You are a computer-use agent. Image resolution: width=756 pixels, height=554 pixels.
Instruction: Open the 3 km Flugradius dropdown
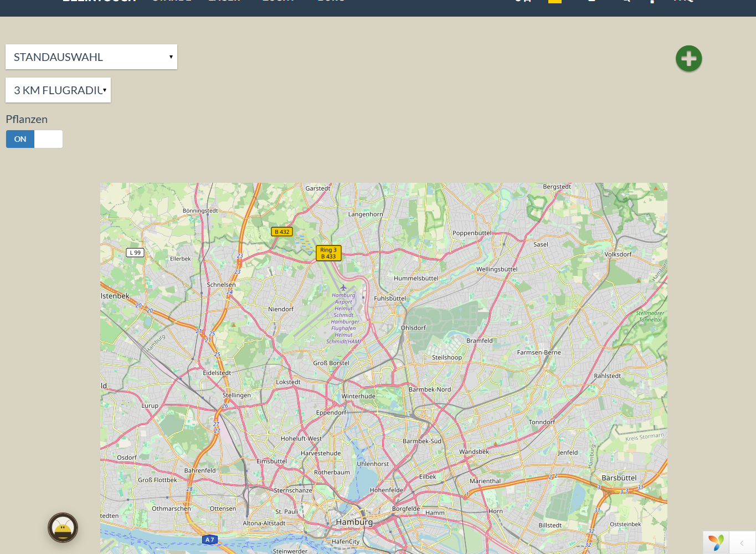point(58,90)
